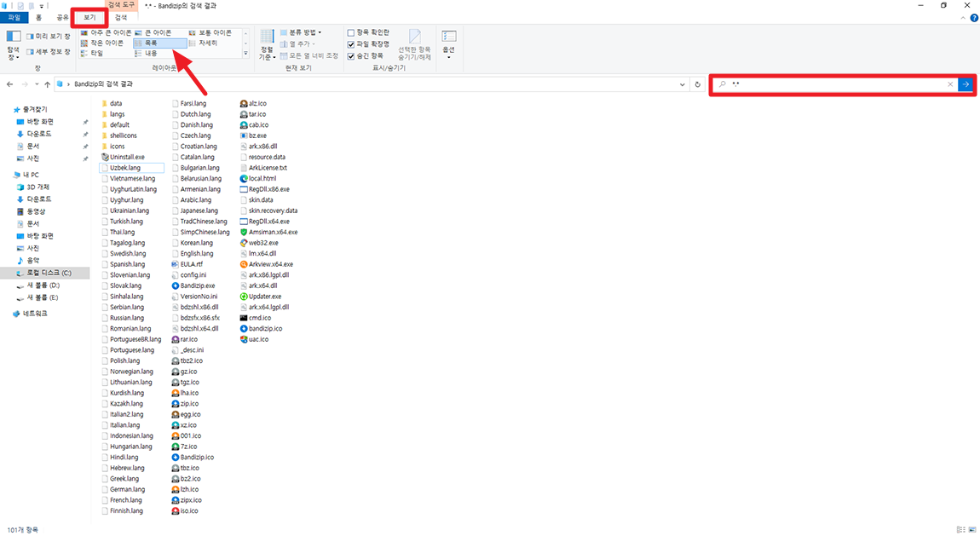Select the rar.ico icon file
This screenshot has height=536, width=980.
pos(175,339)
